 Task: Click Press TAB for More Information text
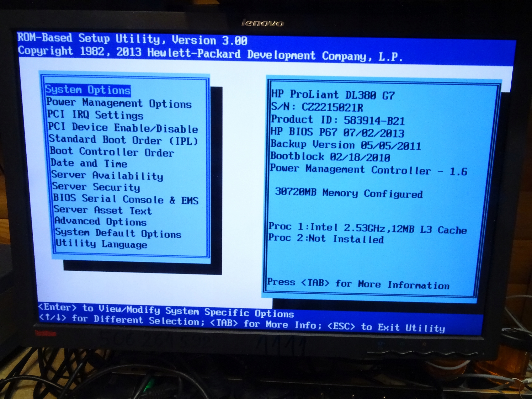358,284
